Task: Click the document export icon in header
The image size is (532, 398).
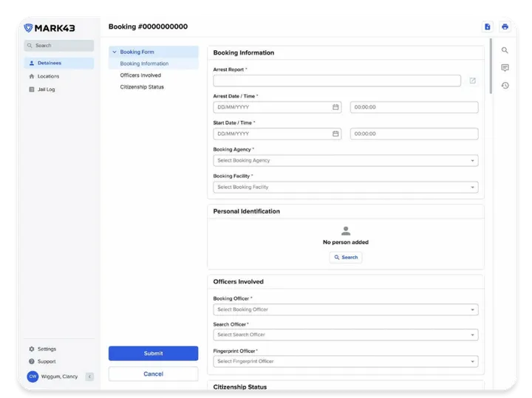Action: pos(488,27)
